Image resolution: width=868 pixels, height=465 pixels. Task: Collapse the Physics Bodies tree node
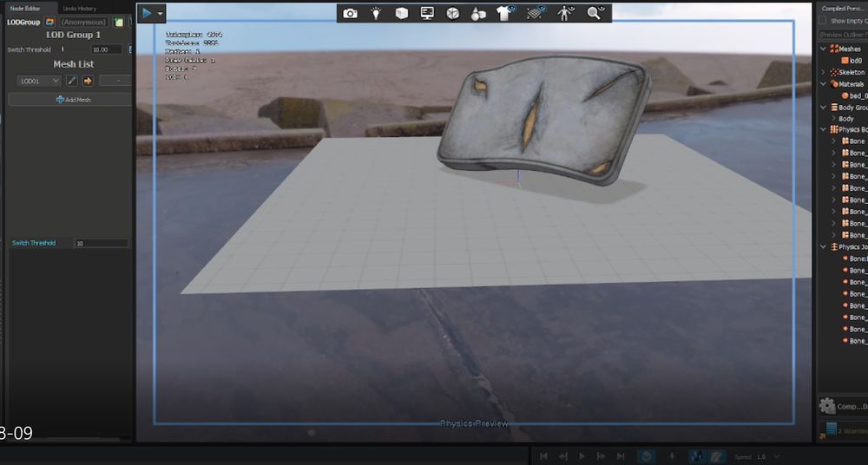point(823,129)
